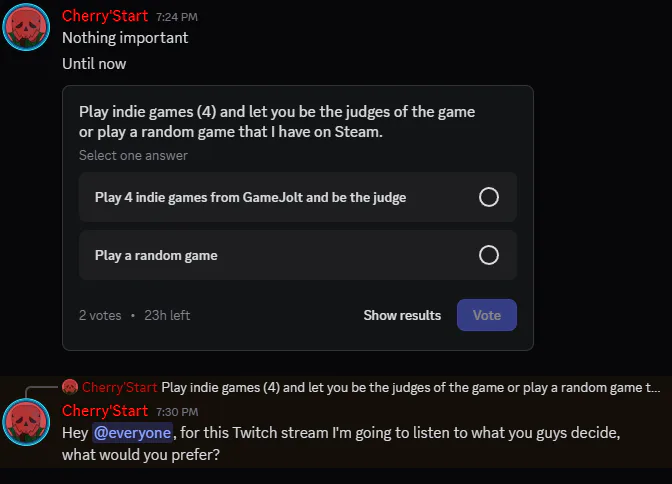Screen dimensions: 672x484
Task: Click small reply-preview avatar icon
Action: click(70, 387)
